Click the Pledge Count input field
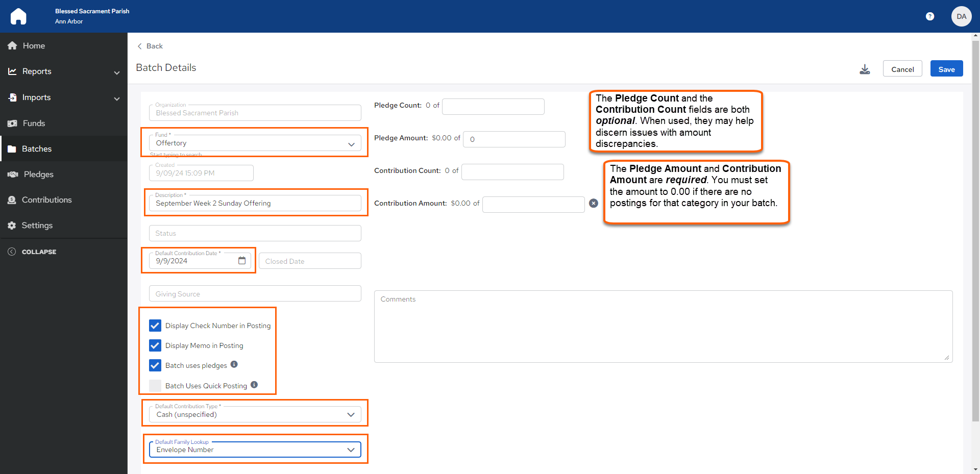Viewport: 980px width, 474px height. [493, 106]
